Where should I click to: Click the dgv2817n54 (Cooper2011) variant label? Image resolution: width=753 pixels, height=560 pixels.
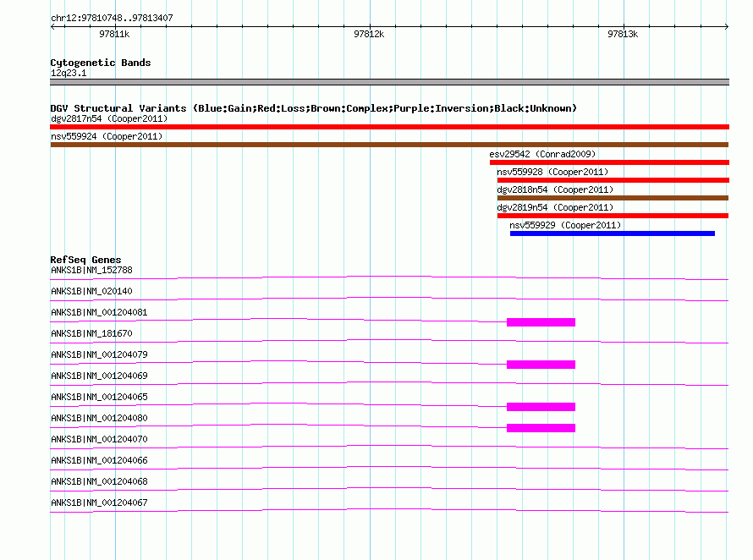109,118
